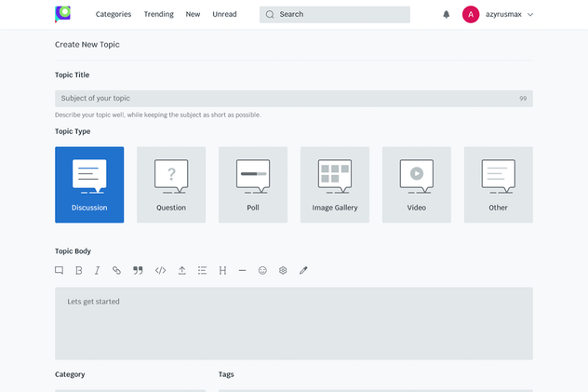Insert a heading with H icon

(x=222, y=270)
